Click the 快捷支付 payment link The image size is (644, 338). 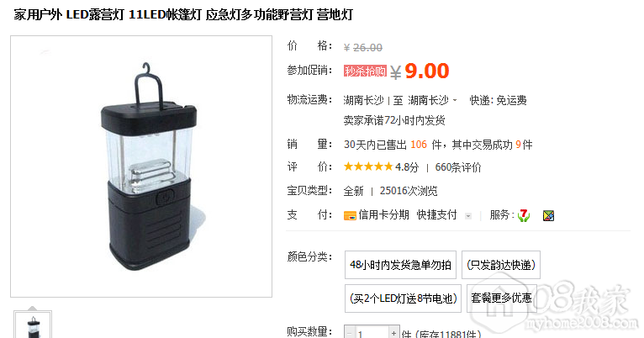[x=436, y=214]
